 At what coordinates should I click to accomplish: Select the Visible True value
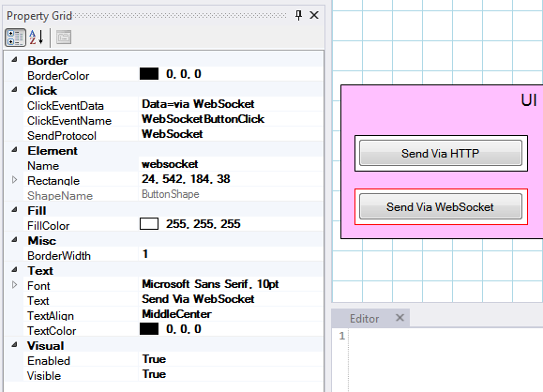(231, 374)
